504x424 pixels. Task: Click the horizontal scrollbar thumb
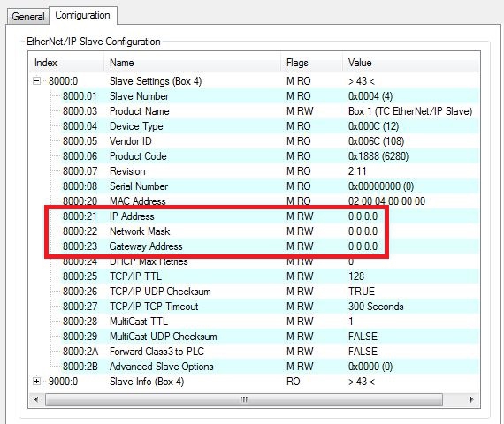click(244, 399)
